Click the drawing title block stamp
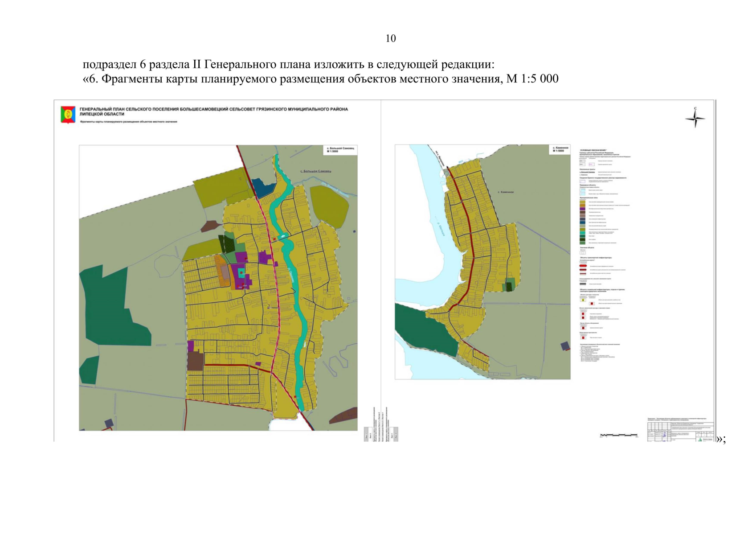 tap(680, 430)
